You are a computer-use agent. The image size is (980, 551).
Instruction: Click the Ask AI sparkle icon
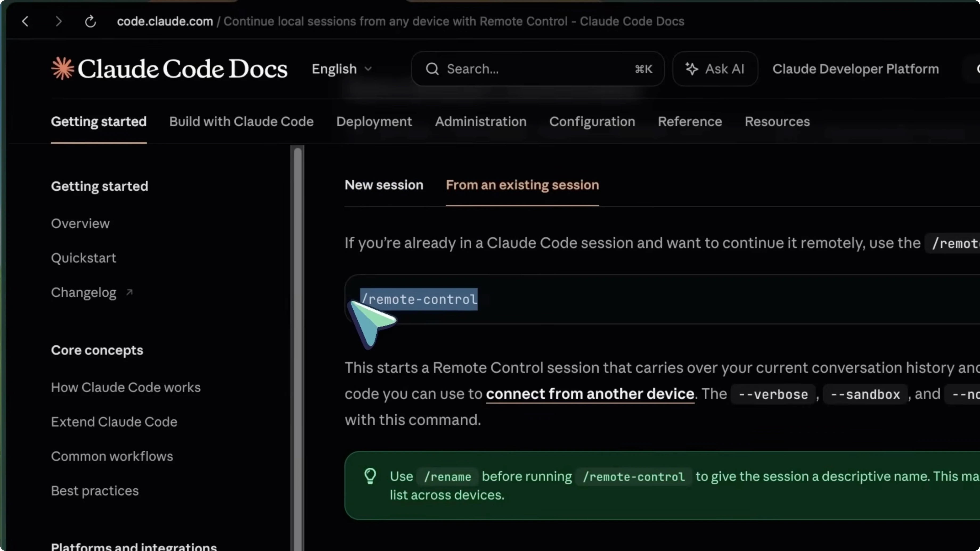pyautogui.click(x=692, y=69)
